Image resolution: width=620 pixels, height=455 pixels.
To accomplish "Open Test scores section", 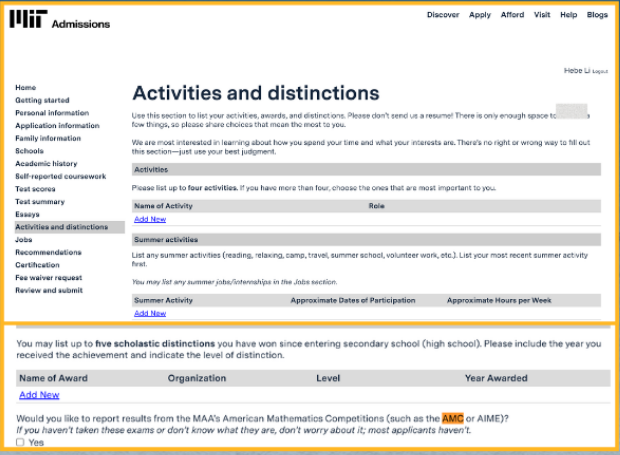I will pyautogui.click(x=35, y=189).
